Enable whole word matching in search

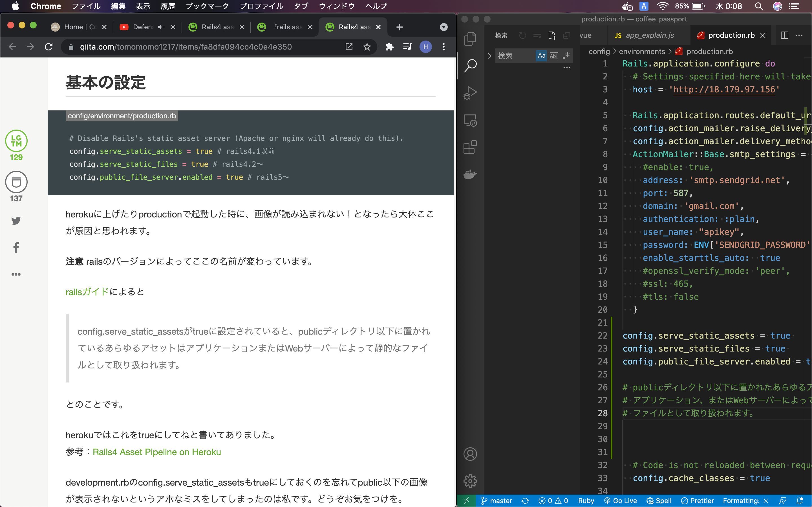tap(554, 56)
